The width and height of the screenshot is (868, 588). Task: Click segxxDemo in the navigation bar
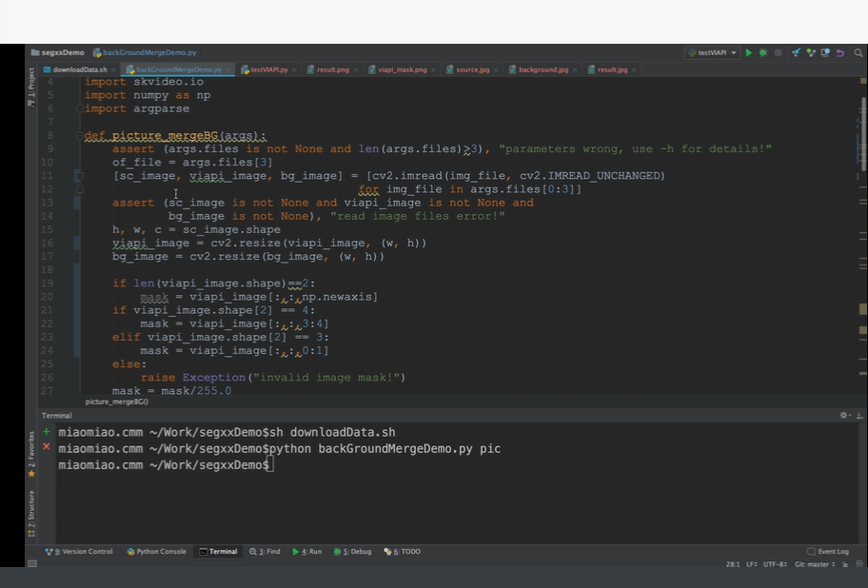(x=57, y=52)
